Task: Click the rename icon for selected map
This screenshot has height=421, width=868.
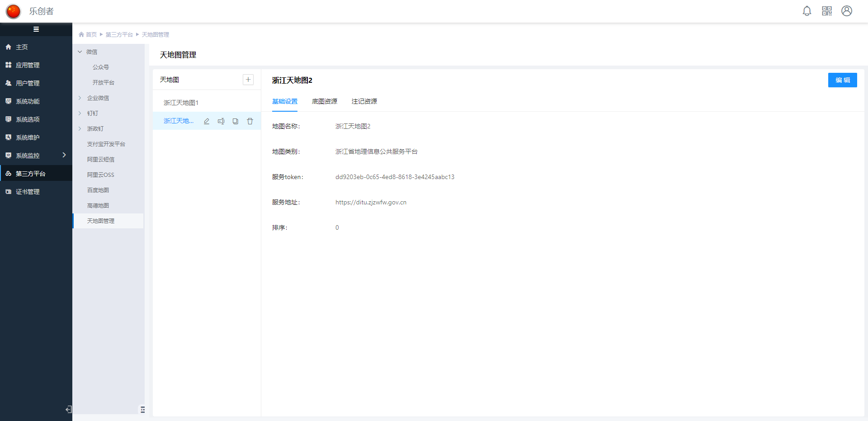Action: (221, 121)
